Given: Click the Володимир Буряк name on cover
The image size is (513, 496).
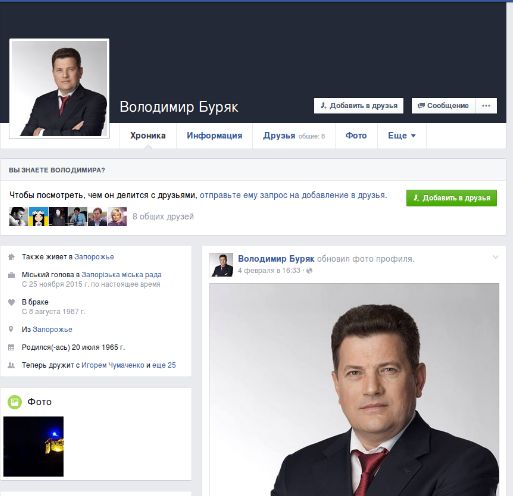Looking at the screenshot, I should [x=179, y=107].
